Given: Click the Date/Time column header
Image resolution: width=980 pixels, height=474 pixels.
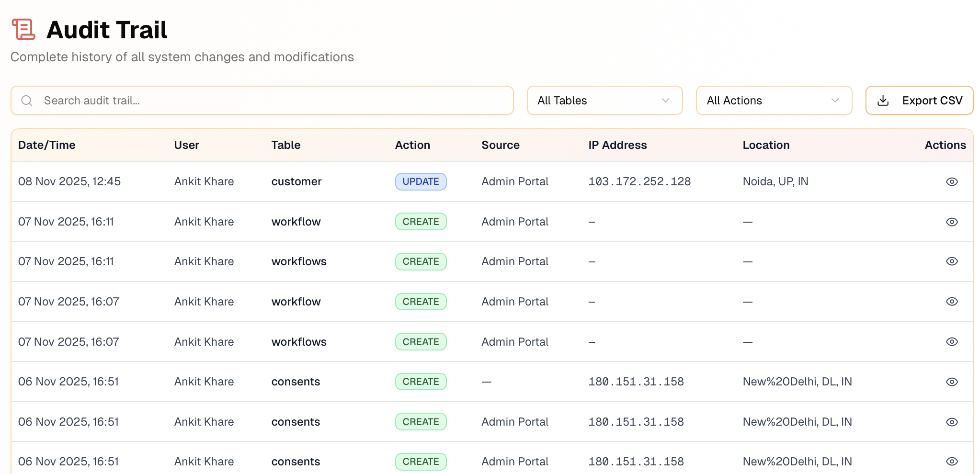Looking at the screenshot, I should point(47,145).
